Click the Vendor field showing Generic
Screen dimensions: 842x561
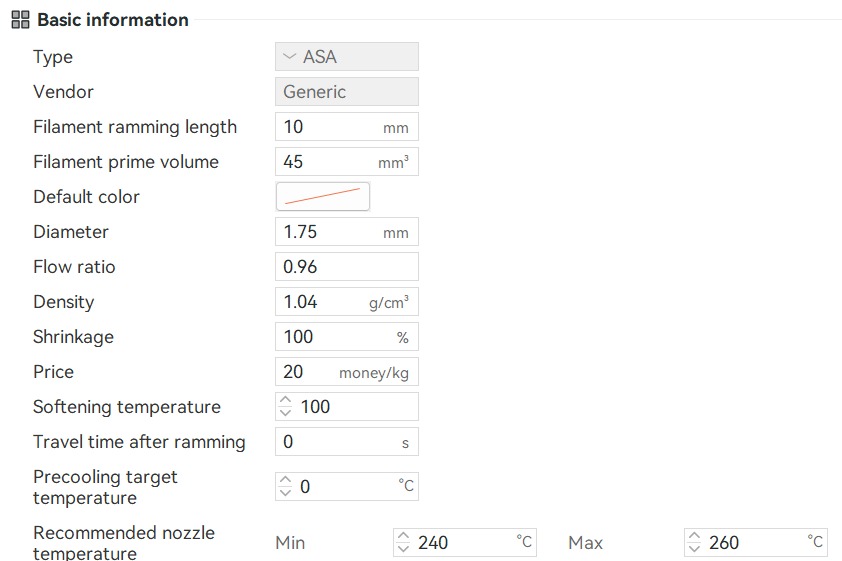click(347, 92)
